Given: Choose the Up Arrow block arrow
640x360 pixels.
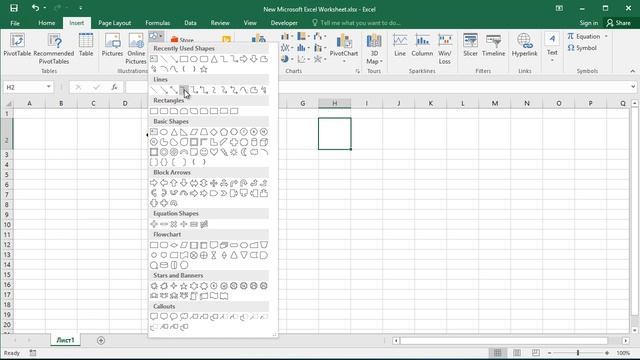Looking at the screenshot, I should tap(174, 183).
